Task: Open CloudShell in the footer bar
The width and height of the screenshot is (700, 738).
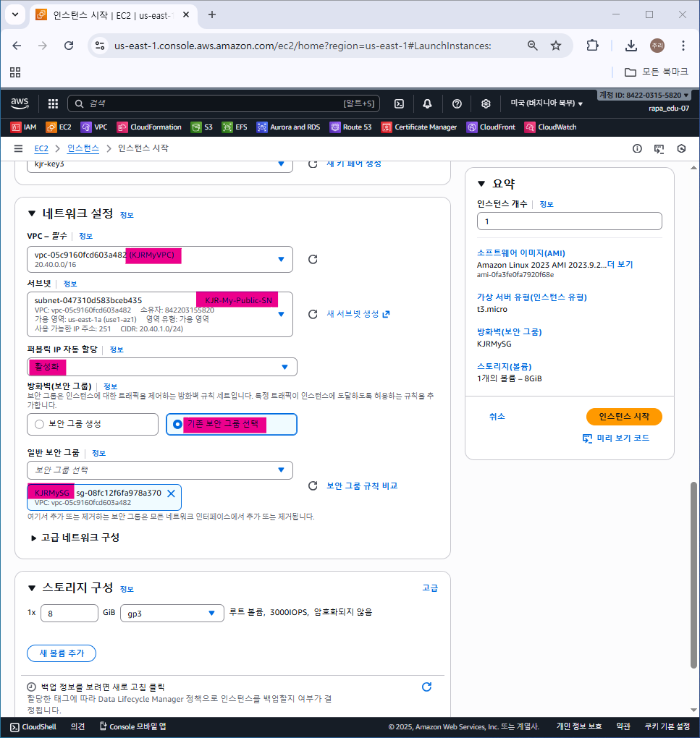Action: tap(33, 726)
